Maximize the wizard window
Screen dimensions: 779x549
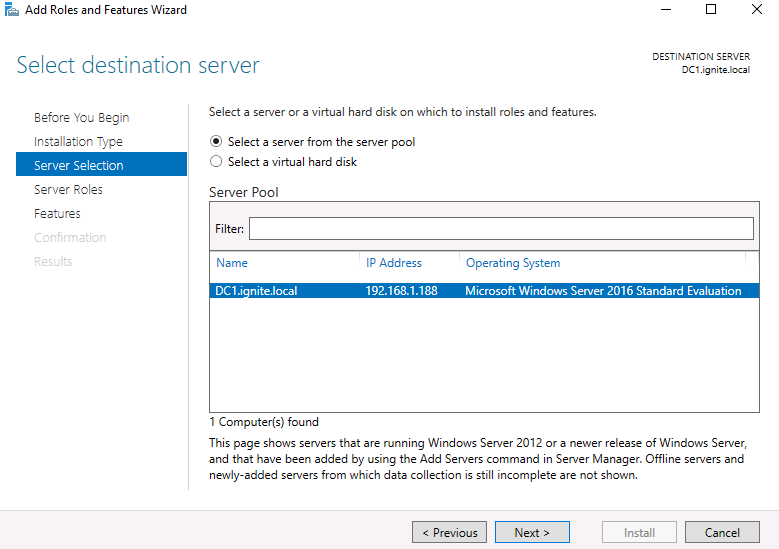(x=711, y=9)
